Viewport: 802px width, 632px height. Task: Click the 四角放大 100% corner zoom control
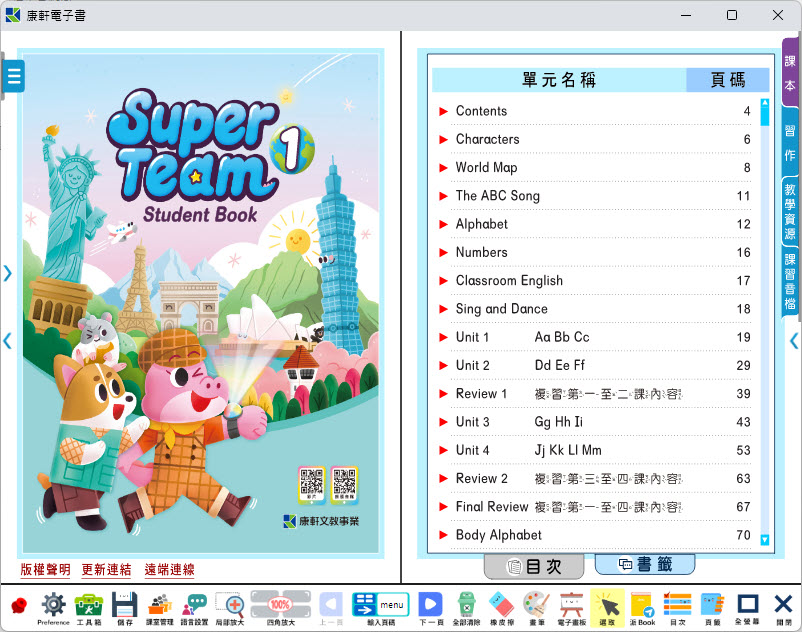[280, 608]
